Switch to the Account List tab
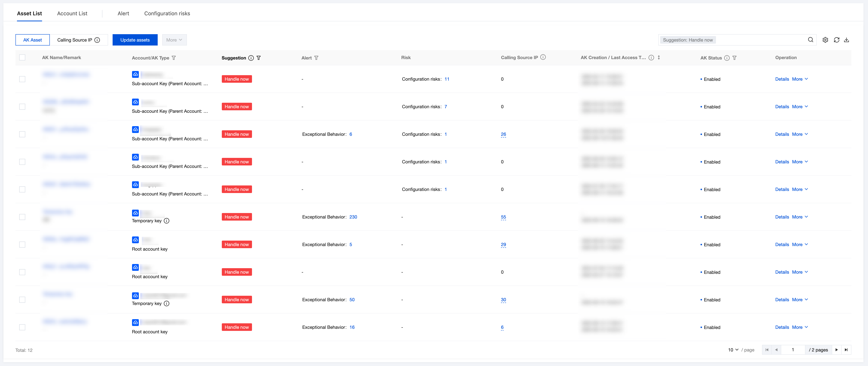This screenshot has width=868, height=366. tap(72, 13)
